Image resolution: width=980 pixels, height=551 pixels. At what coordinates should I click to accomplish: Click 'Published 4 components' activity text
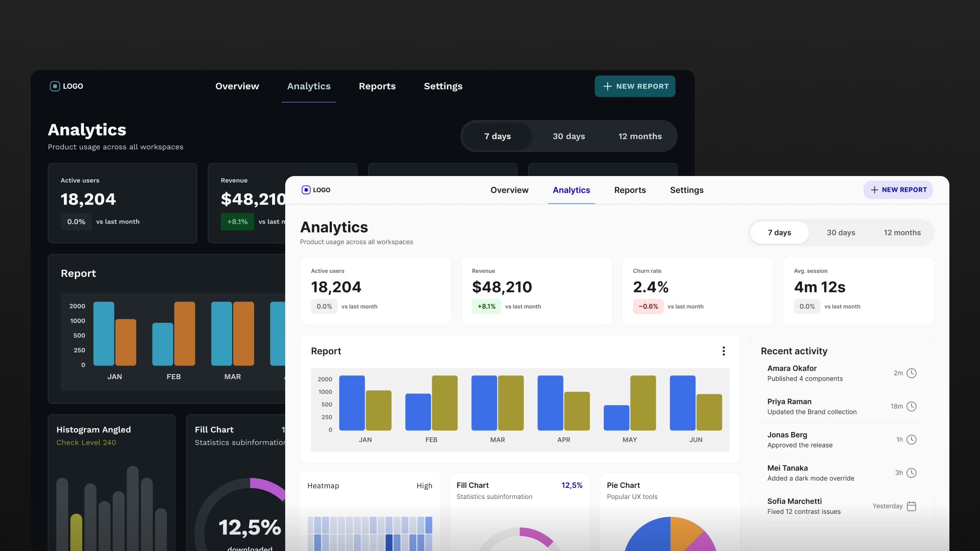[x=805, y=378]
